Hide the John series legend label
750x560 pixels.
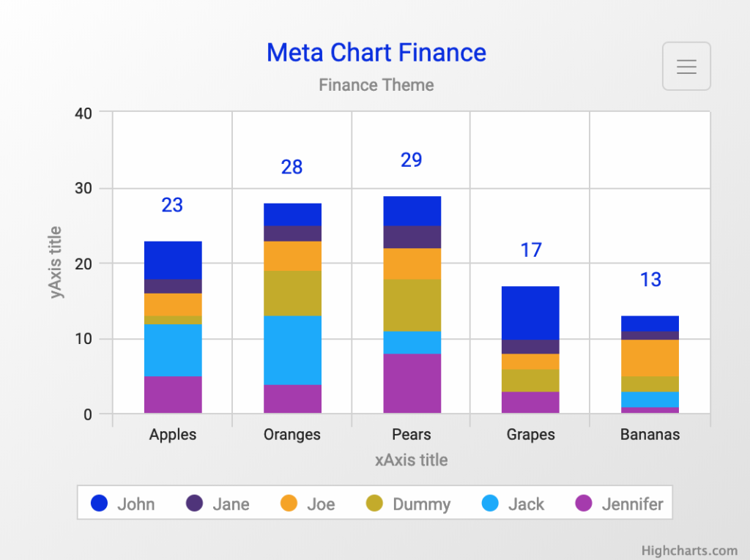[x=135, y=504]
